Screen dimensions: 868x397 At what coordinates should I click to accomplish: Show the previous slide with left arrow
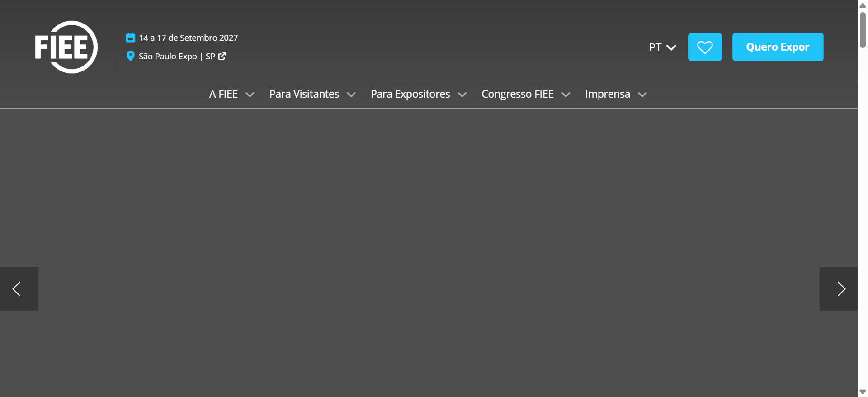[x=19, y=289]
